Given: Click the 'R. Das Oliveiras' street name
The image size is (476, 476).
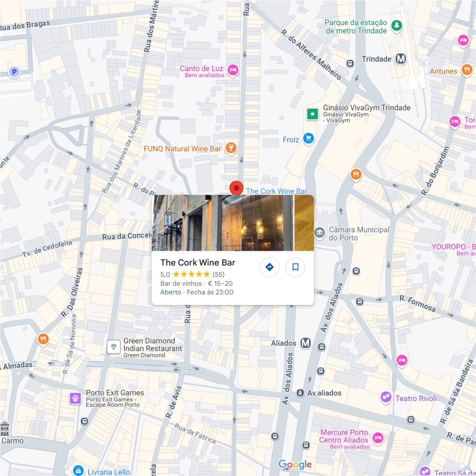Looking at the screenshot, I should [72, 292].
